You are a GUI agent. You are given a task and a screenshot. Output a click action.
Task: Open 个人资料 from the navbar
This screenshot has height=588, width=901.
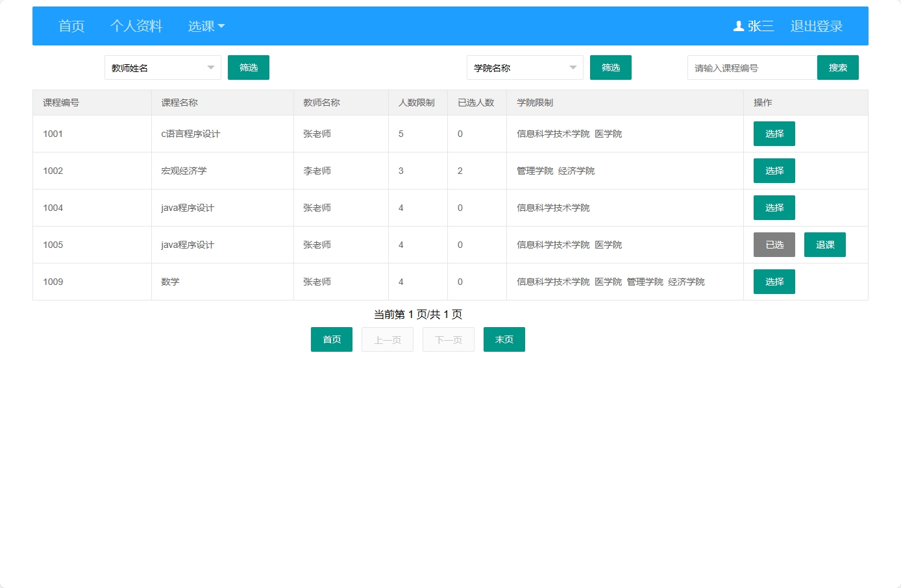coord(136,27)
